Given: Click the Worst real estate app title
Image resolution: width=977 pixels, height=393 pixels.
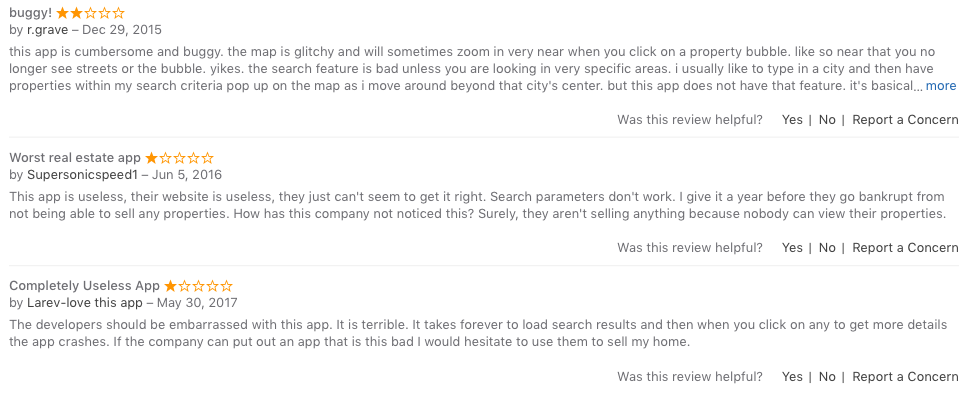Looking at the screenshot, I should (75, 158).
